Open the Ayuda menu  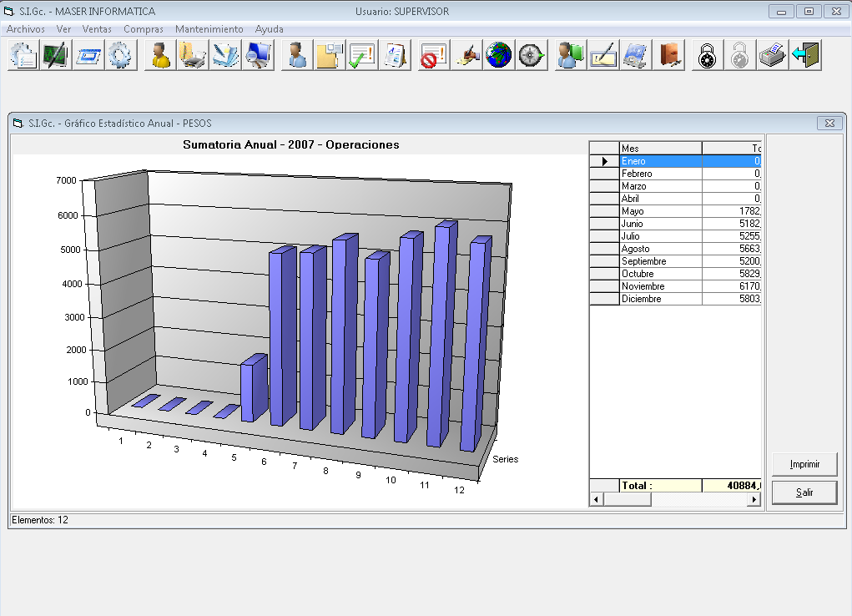[270, 29]
